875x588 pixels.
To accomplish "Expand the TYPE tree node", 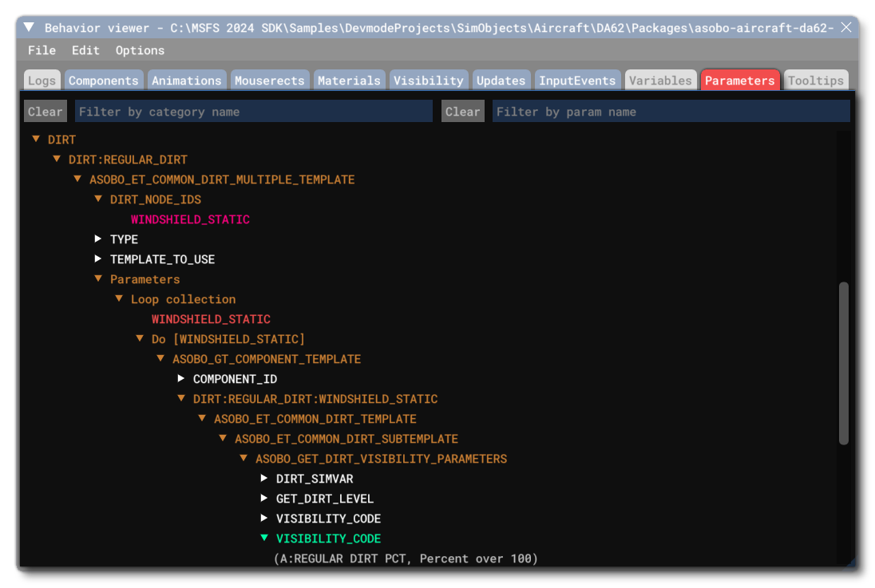I will [x=98, y=239].
